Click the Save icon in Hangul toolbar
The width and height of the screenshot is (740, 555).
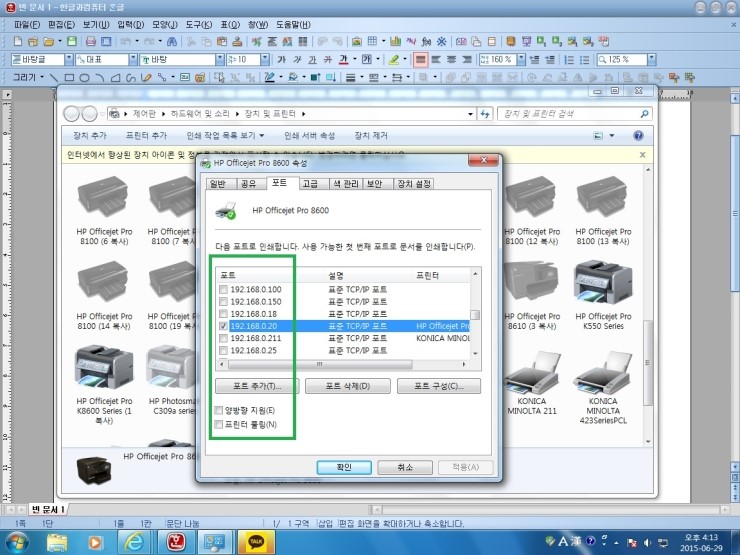pyautogui.click(x=71, y=42)
